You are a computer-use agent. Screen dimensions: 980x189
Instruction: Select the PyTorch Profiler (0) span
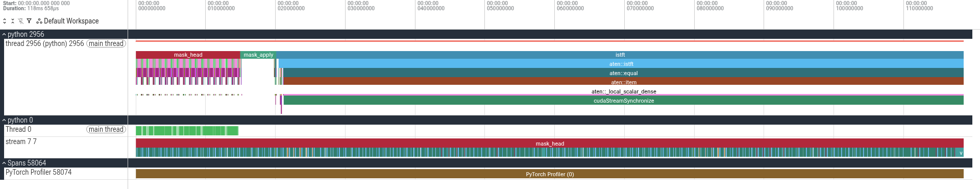pos(550,174)
